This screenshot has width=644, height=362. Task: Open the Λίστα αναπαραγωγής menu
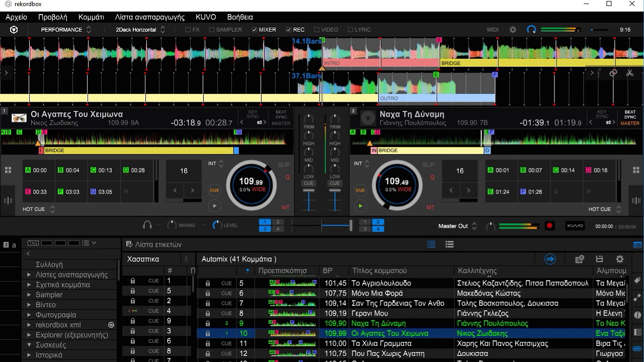(150, 17)
